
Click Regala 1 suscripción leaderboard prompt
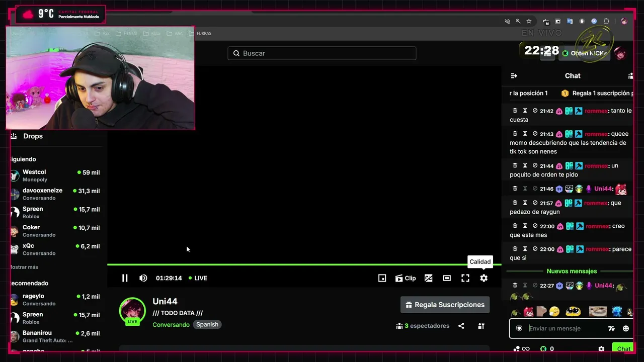[x=597, y=93]
